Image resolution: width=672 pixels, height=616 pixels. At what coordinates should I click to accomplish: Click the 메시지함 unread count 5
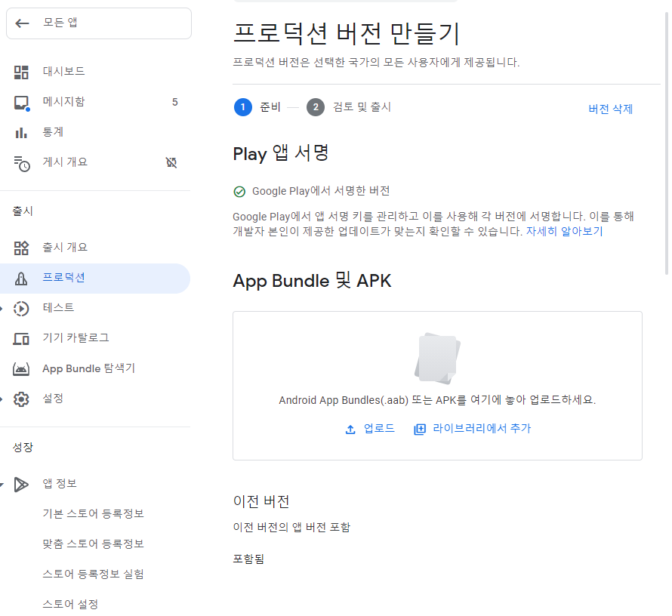pyautogui.click(x=175, y=103)
